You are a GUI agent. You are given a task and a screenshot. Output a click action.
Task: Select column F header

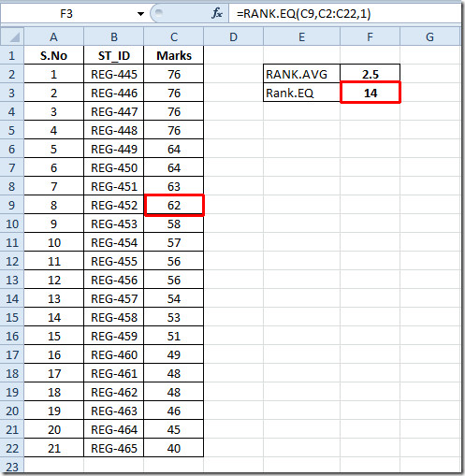pyautogui.click(x=370, y=36)
